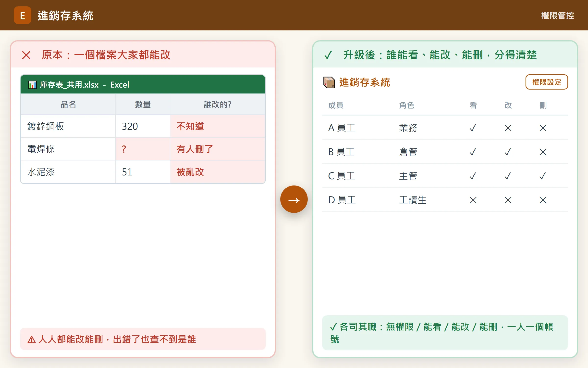
Task: Click the 刪 column header
Action: (543, 105)
